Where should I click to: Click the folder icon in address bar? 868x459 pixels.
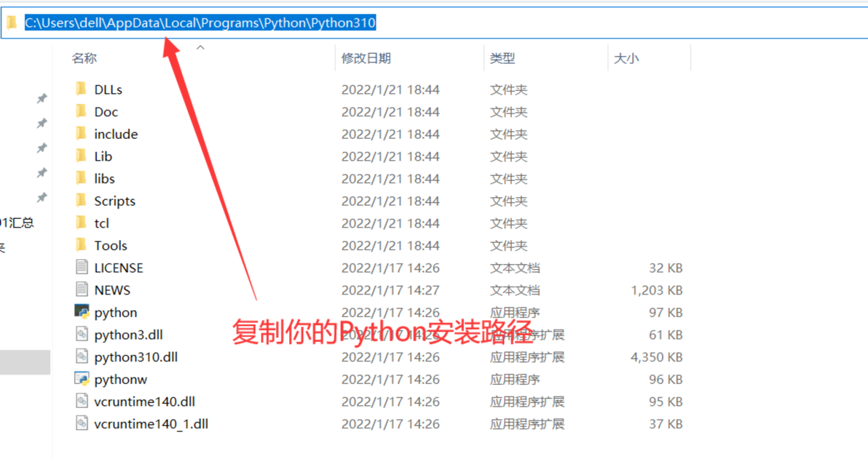(x=12, y=23)
